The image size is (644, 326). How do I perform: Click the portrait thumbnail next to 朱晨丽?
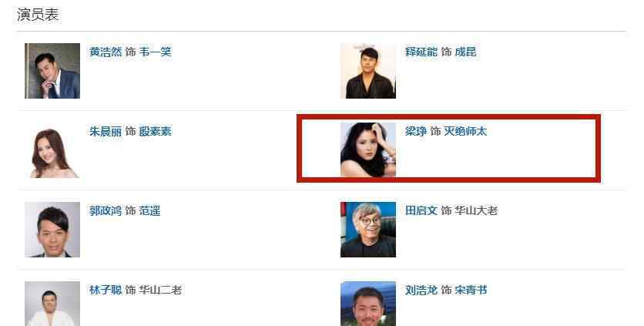point(52,150)
